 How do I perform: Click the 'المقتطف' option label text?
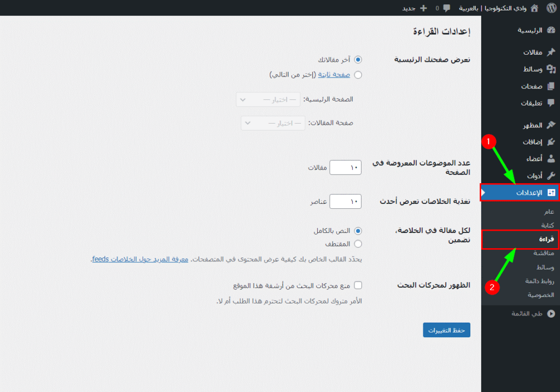click(337, 244)
